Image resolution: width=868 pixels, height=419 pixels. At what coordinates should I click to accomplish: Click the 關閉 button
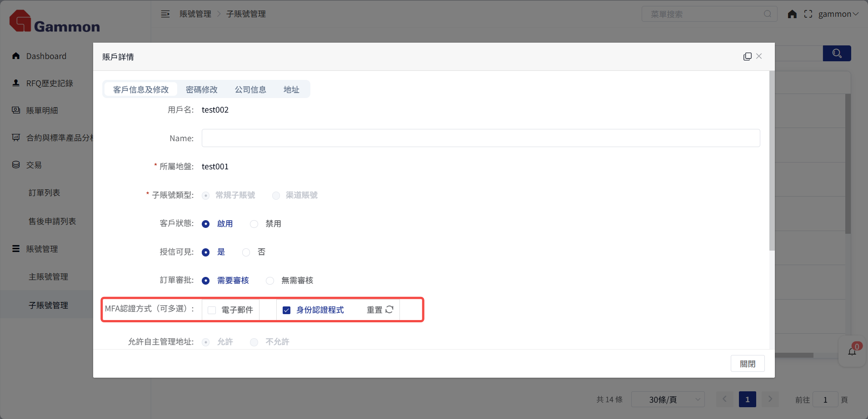pyautogui.click(x=747, y=364)
